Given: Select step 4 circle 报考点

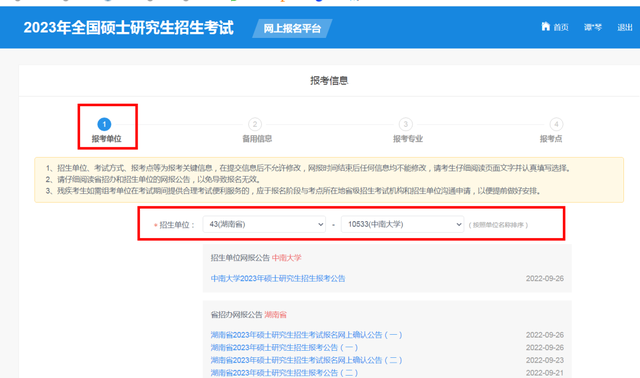Looking at the screenshot, I should [556, 124].
